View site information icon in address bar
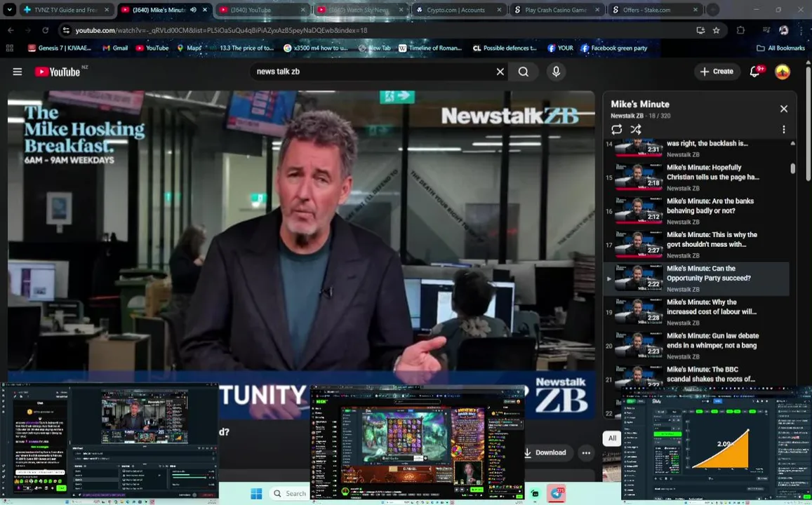 click(66, 30)
